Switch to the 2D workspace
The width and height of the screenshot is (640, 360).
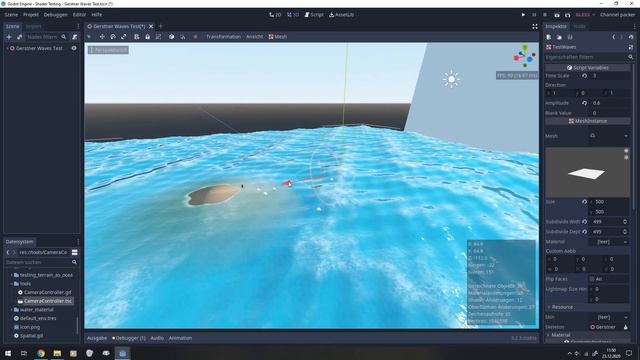click(275, 15)
